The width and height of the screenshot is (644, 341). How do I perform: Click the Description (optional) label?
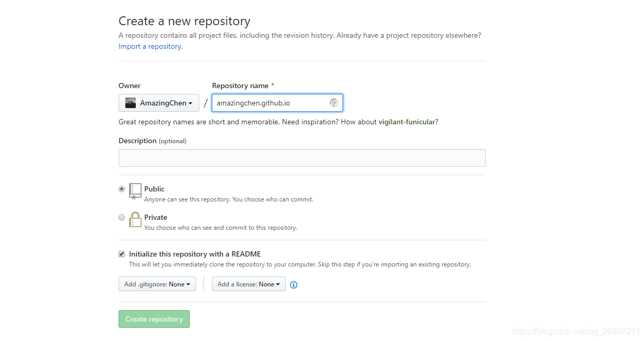pos(153,141)
